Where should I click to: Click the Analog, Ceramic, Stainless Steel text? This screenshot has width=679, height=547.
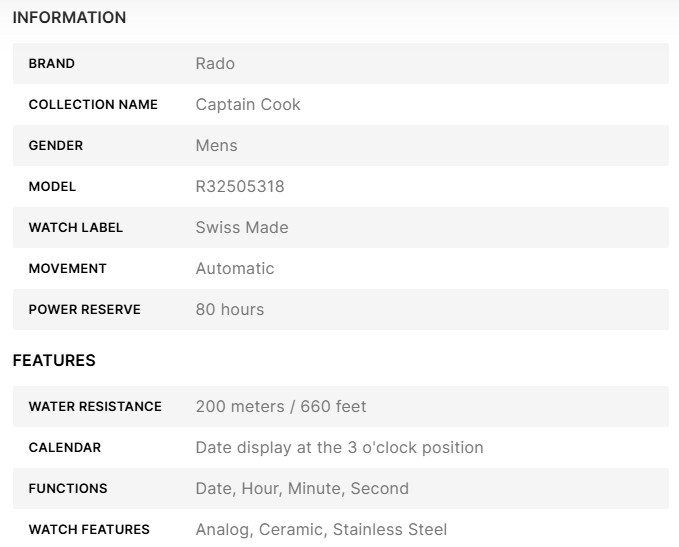[321, 530]
